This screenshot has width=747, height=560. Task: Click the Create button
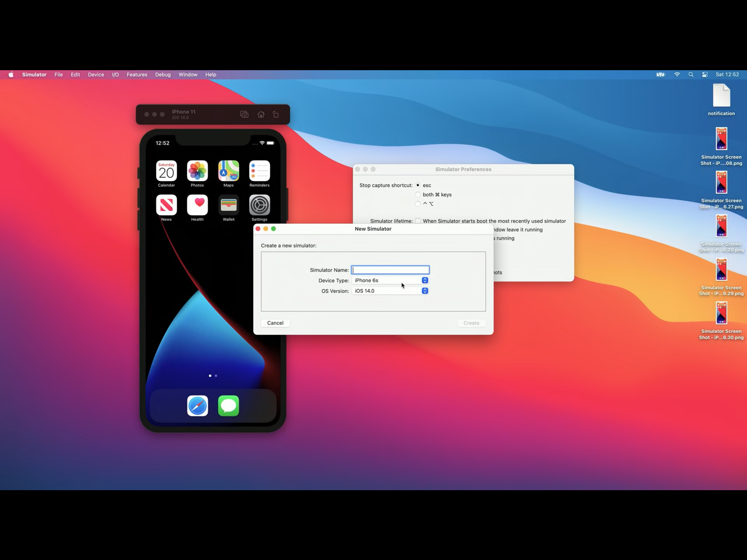click(471, 323)
